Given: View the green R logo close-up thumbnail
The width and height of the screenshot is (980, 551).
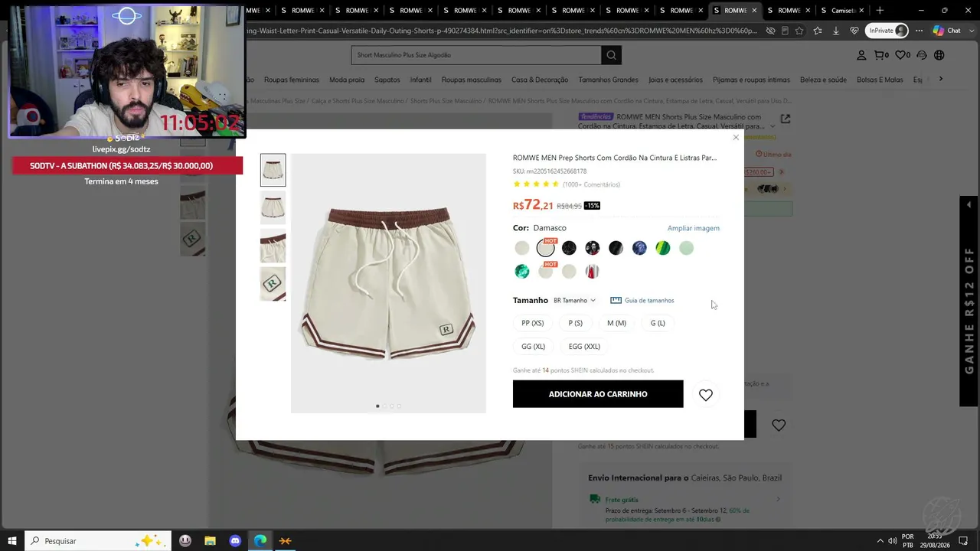Looking at the screenshot, I should point(273,284).
